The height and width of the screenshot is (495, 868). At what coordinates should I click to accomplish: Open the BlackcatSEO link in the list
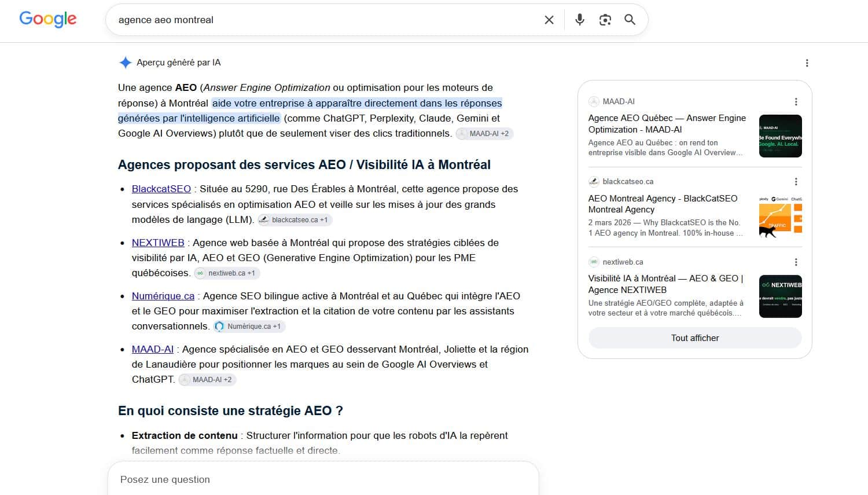coord(161,189)
